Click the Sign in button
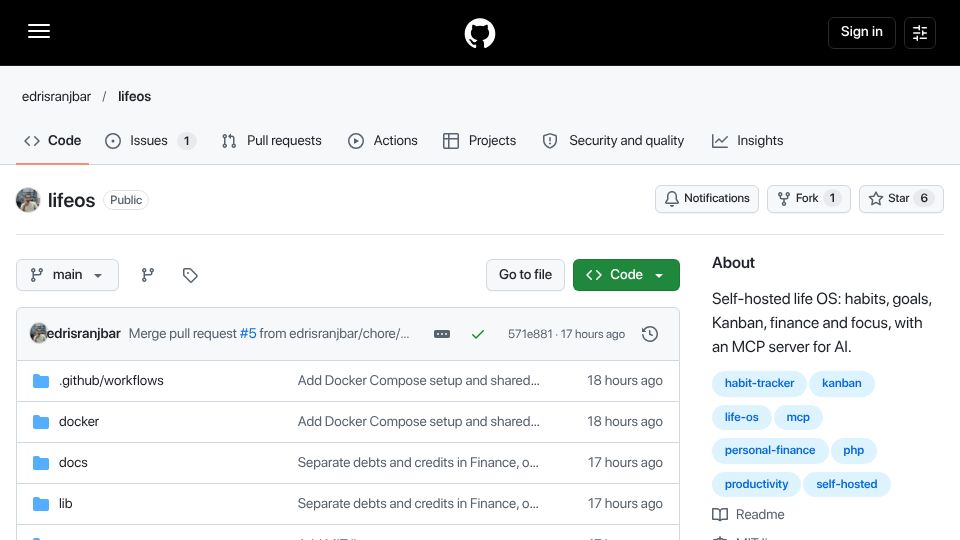This screenshot has height=540, width=960. tap(861, 32)
